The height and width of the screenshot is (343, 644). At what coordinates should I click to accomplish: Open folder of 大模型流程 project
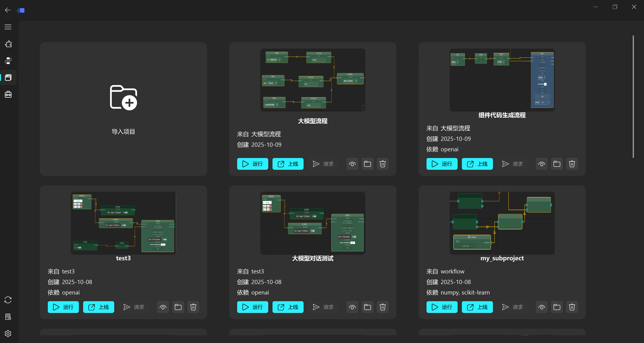(x=367, y=164)
